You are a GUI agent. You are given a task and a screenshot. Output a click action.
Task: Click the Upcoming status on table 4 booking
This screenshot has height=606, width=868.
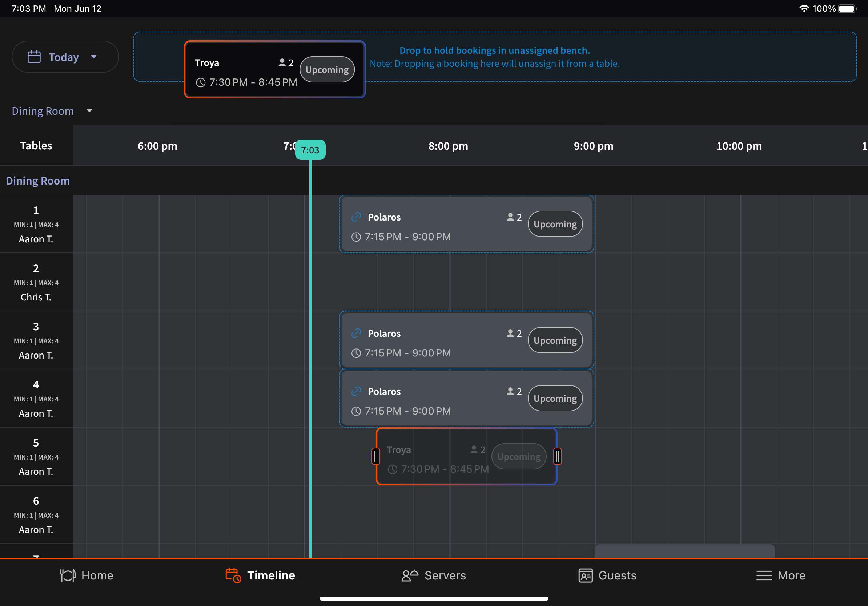(555, 399)
